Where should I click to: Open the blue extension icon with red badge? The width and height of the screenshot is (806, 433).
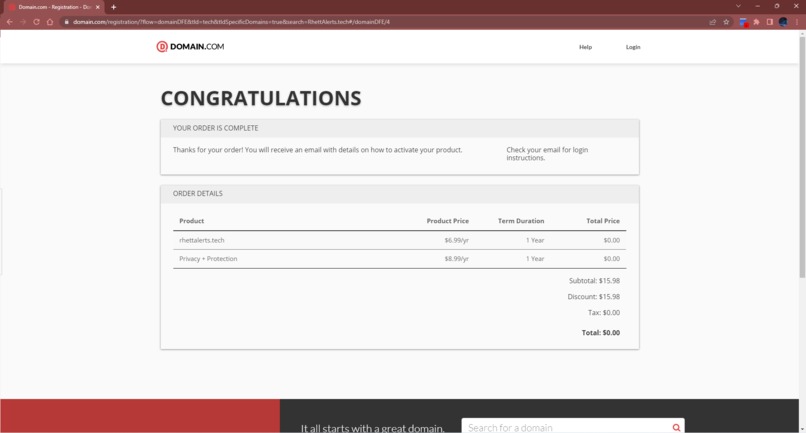point(743,22)
